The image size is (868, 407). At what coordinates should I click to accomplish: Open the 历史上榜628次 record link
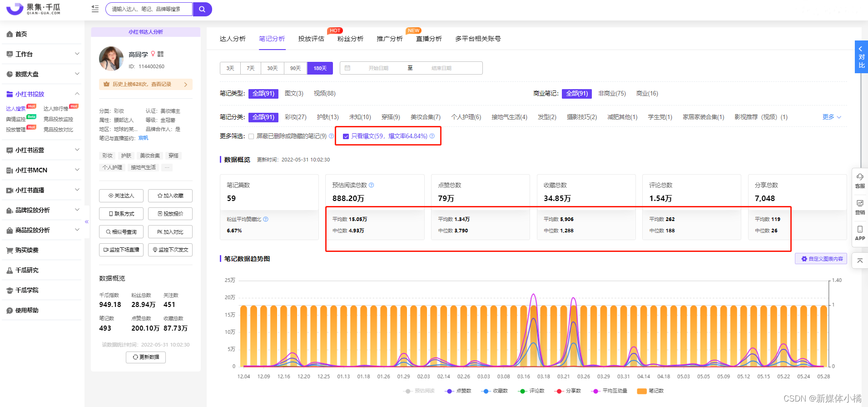point(146,84)
